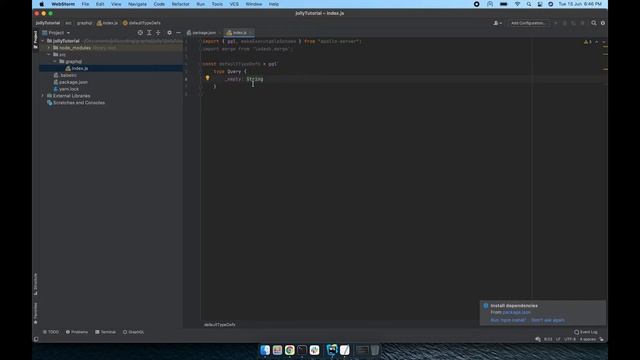Open the Refactor menu
640x360 pixels.
tap(180, 4)
